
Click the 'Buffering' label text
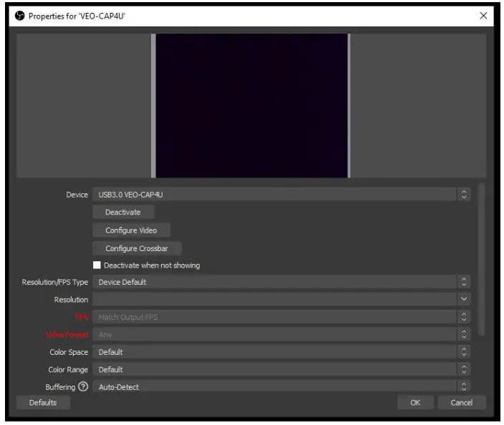point(60,387)
